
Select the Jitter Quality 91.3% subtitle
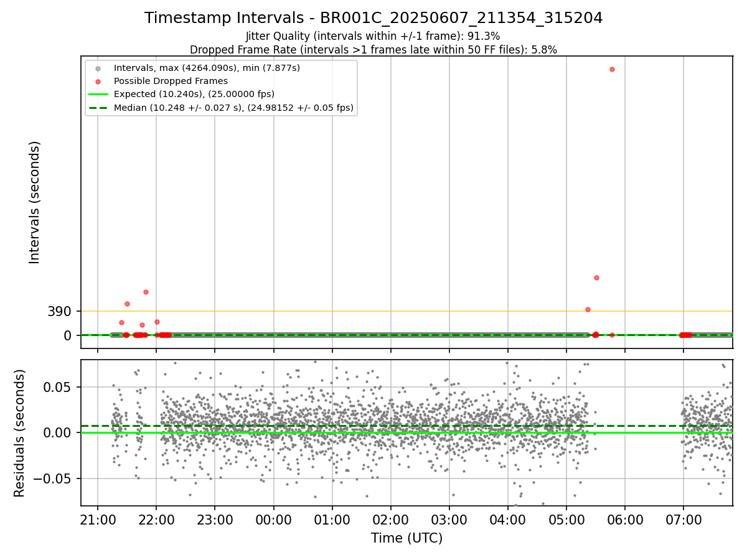373,37
